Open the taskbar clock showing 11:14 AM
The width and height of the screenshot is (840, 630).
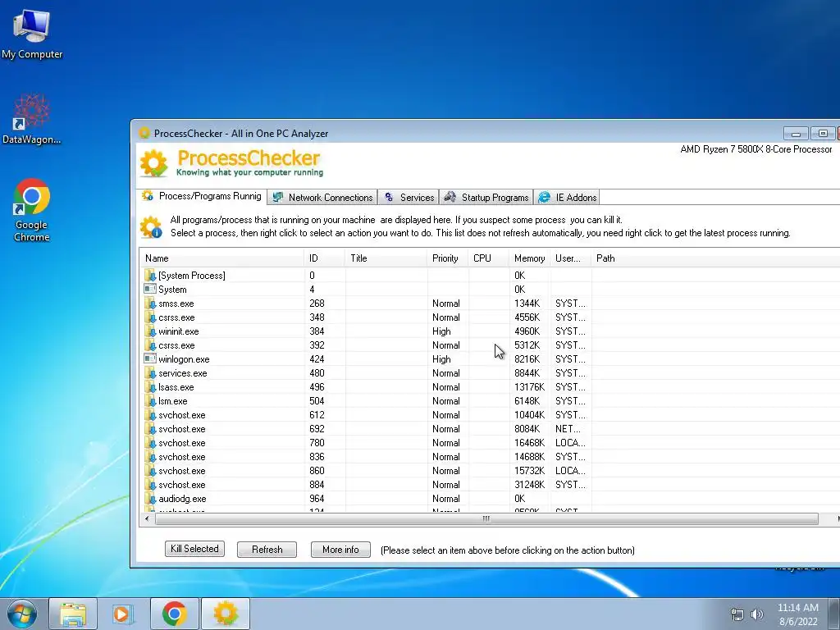pyautogui.click(x=797, y=614)
